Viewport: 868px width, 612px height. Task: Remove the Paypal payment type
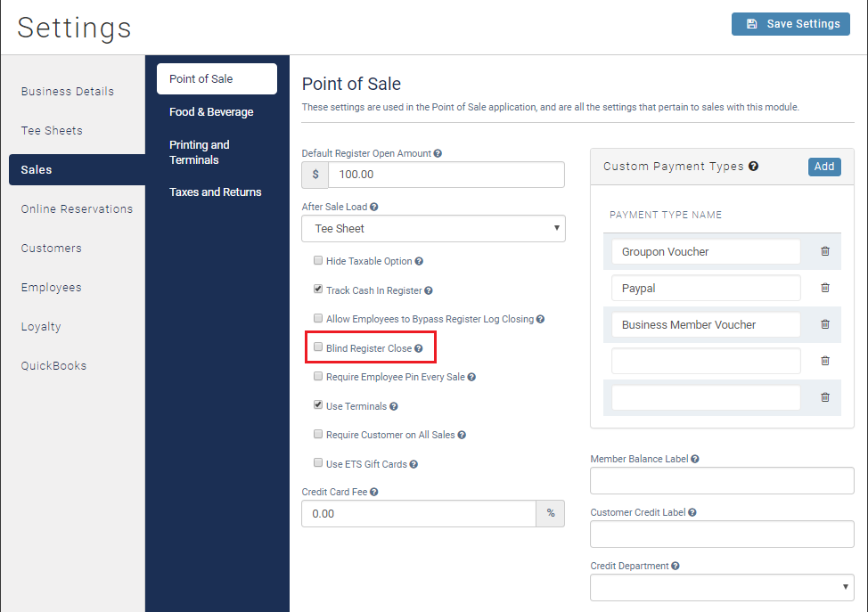[823, 288]
